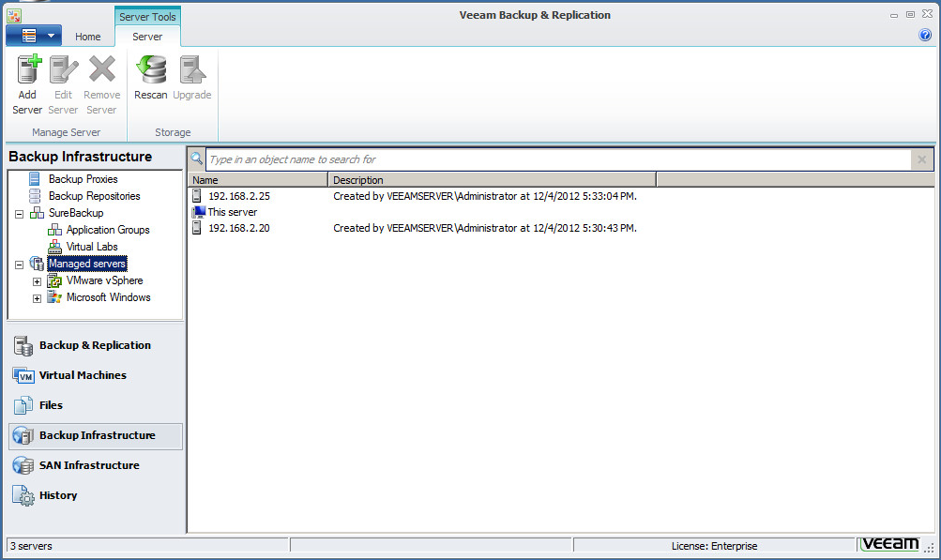Switch to the Home ribbon tab
The image size is (941, 560).
87,37
